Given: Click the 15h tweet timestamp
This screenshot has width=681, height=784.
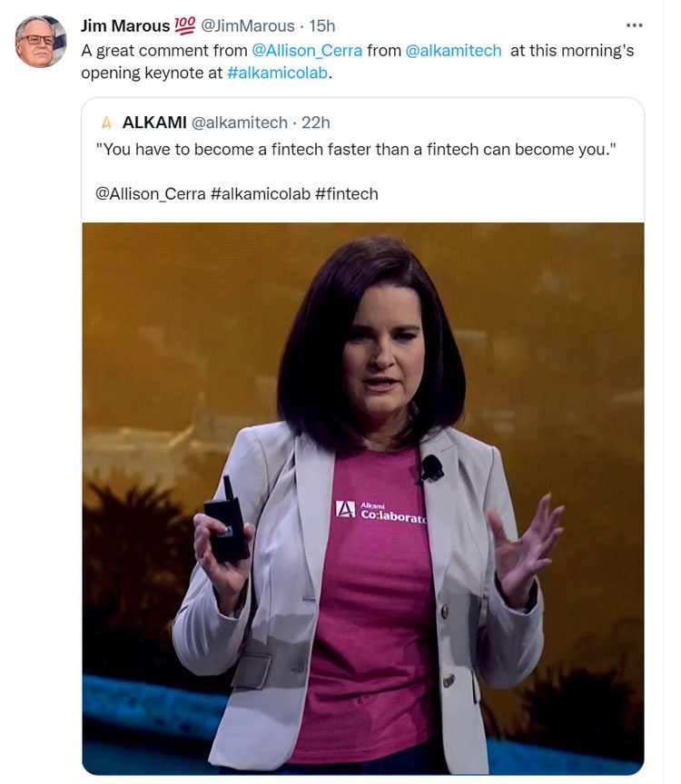Looking at the screenshot, I should 321,25.
